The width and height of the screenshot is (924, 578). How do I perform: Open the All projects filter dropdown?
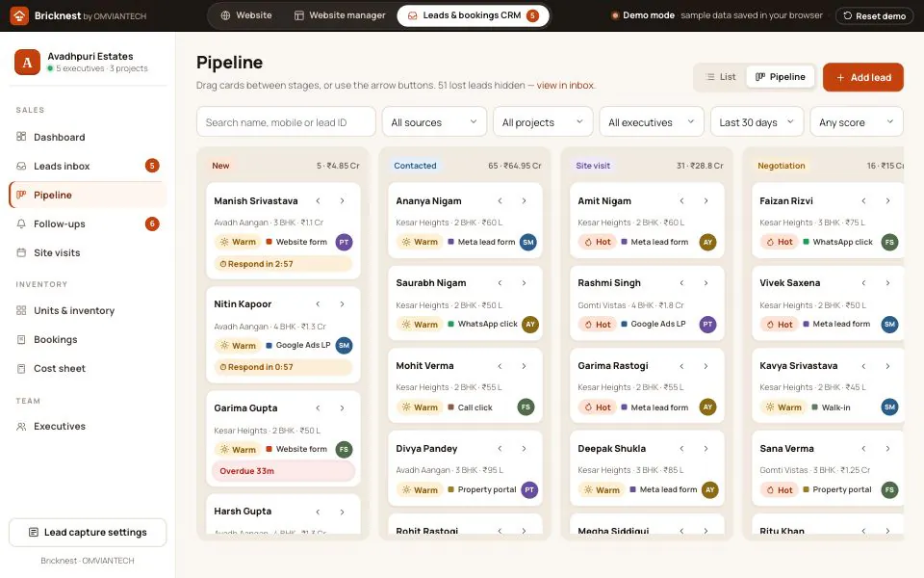point(543,122)
